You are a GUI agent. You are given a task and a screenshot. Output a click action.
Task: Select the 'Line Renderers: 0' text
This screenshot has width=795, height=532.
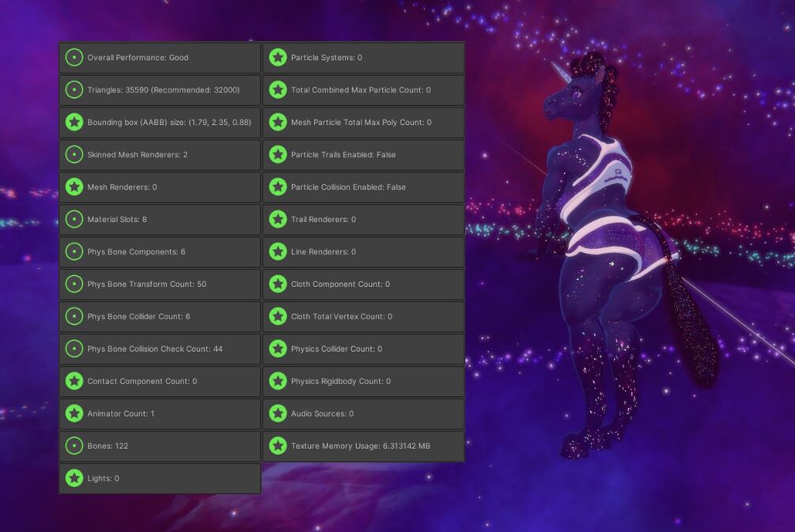324,252
